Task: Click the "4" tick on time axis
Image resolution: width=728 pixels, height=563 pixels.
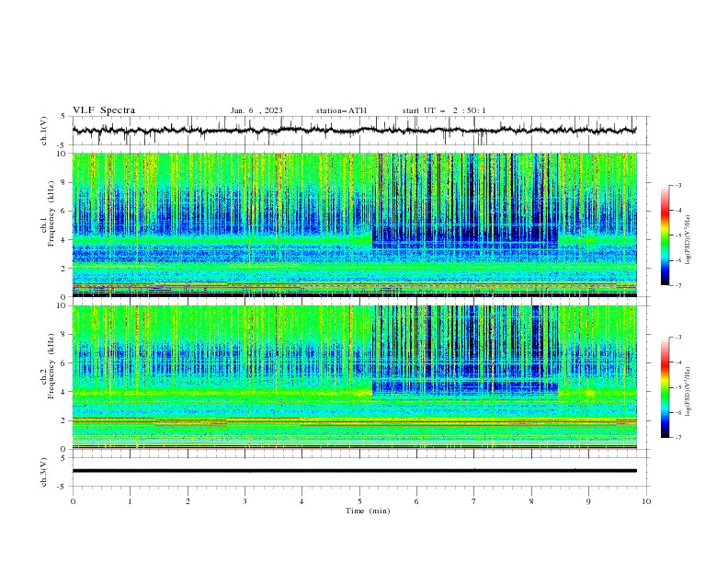Action: tap(301, 501)
